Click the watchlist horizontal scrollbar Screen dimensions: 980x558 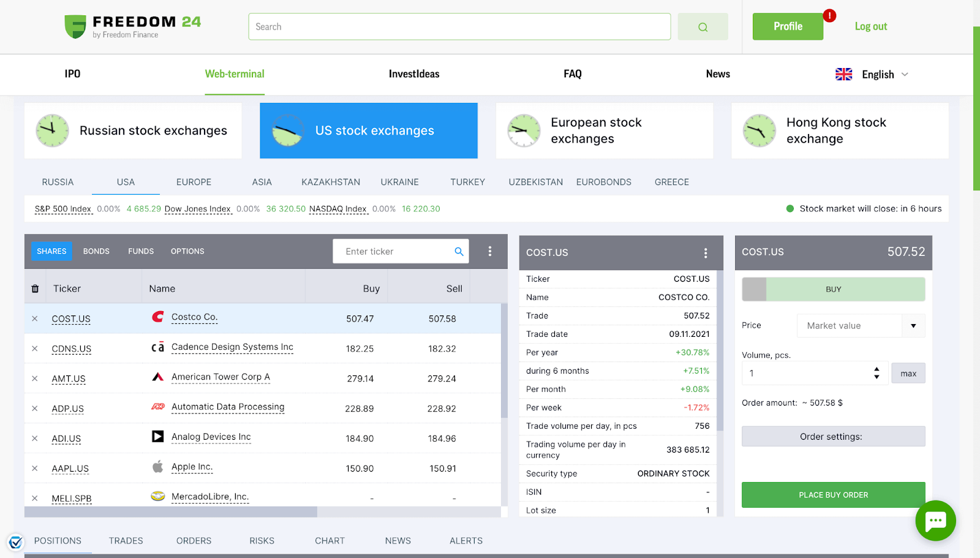coord(171,512)
